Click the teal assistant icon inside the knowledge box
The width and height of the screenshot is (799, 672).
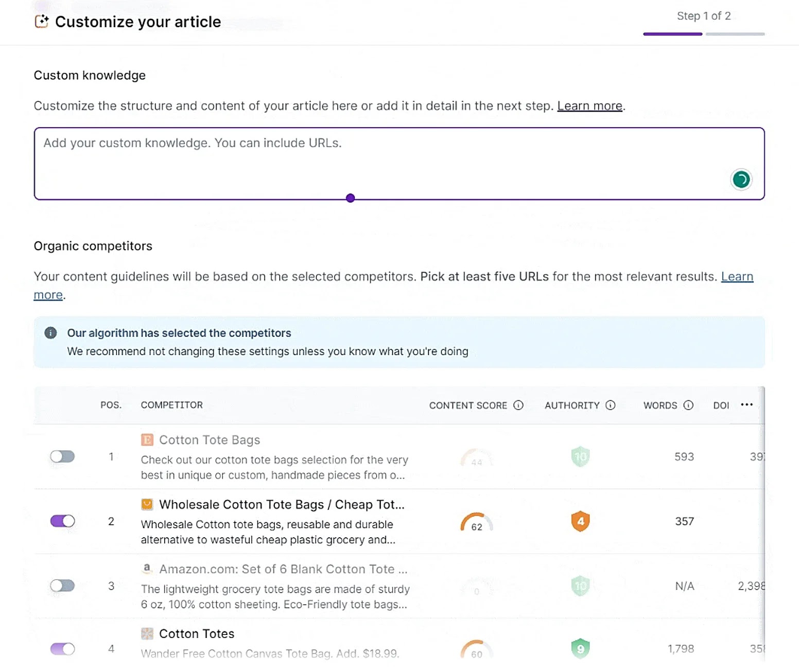pyautogui.click(x=741, y=180)
